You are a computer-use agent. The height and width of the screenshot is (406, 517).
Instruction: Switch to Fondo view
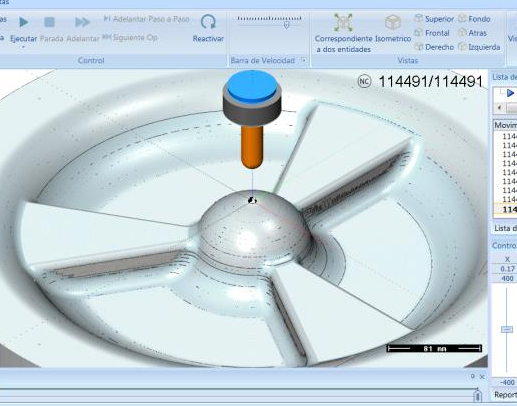[474, 19]
